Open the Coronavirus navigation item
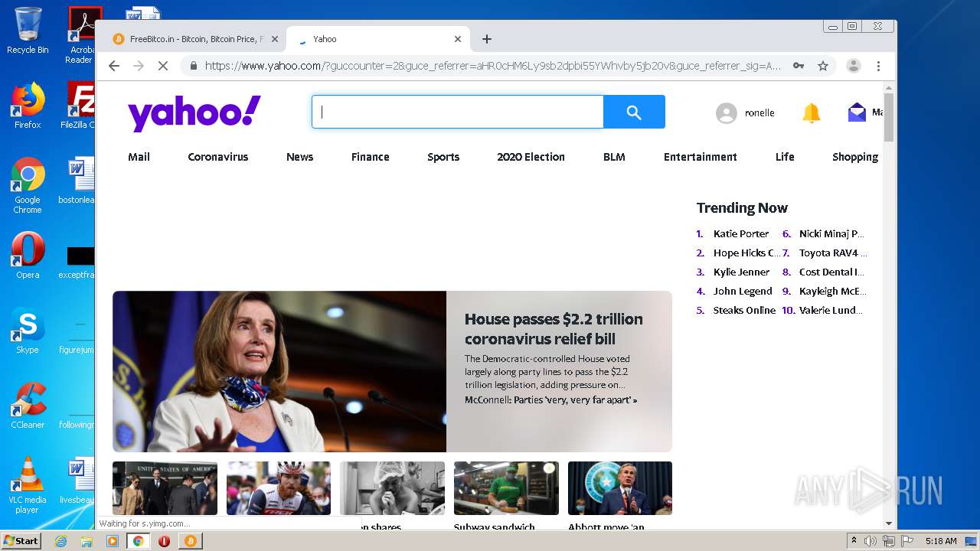 click(218, 157)
